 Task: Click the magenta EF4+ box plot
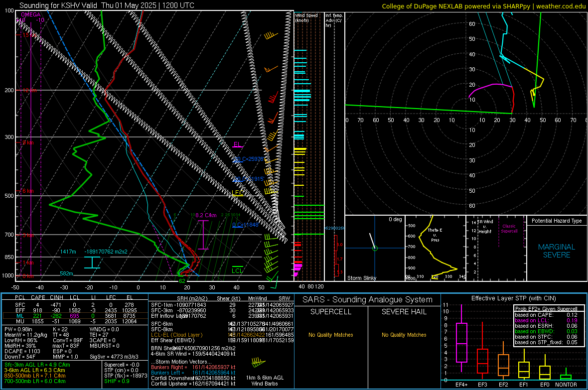pos(461,339)
